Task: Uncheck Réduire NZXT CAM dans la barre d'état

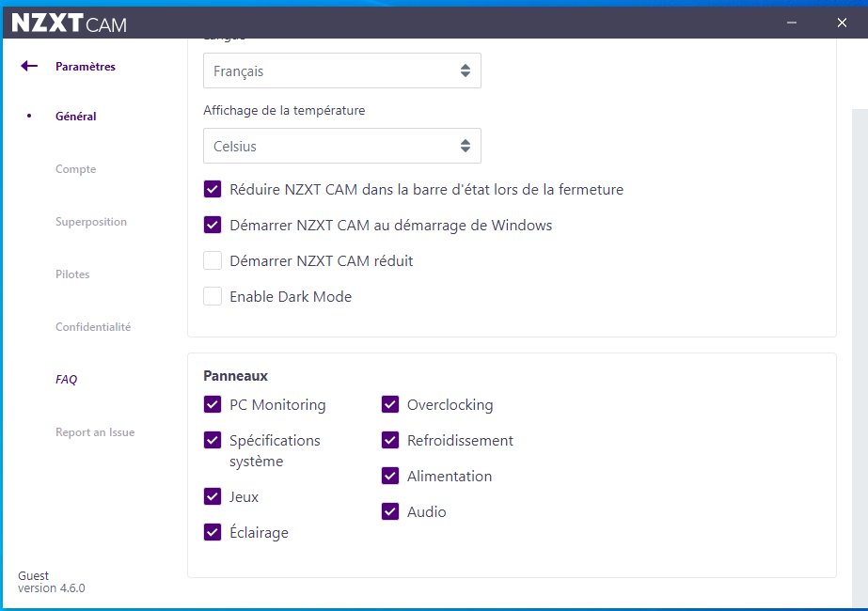Action: 213,190
